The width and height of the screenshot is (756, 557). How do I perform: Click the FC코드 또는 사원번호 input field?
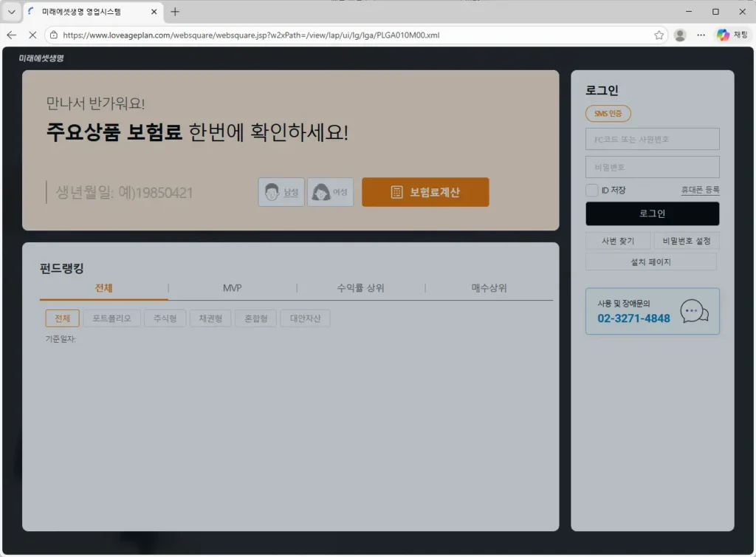(x=652, y=139)
